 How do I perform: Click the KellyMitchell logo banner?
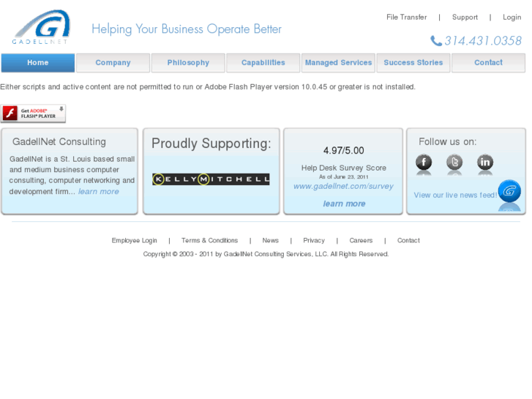coord(211,179)
